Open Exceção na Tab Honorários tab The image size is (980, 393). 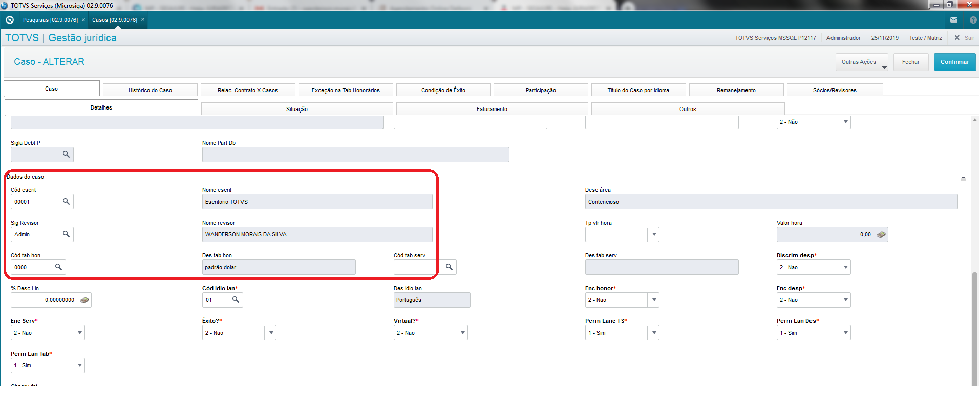346,90
